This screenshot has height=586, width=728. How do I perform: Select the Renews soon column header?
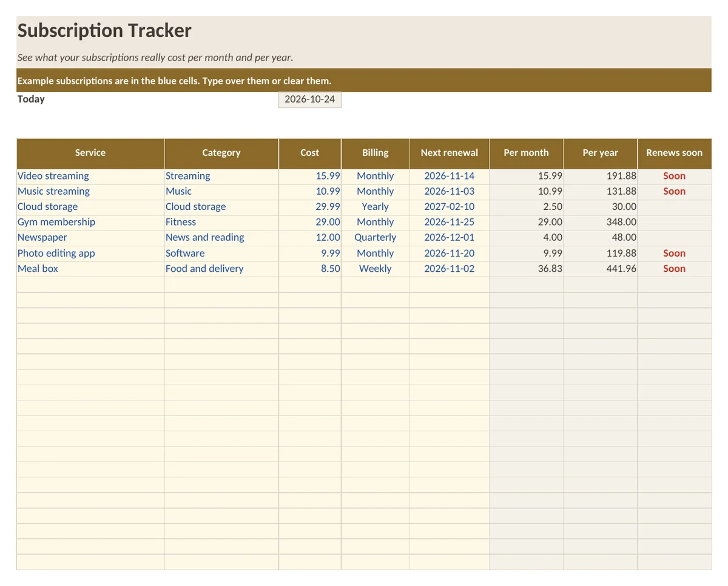(675, 153)
